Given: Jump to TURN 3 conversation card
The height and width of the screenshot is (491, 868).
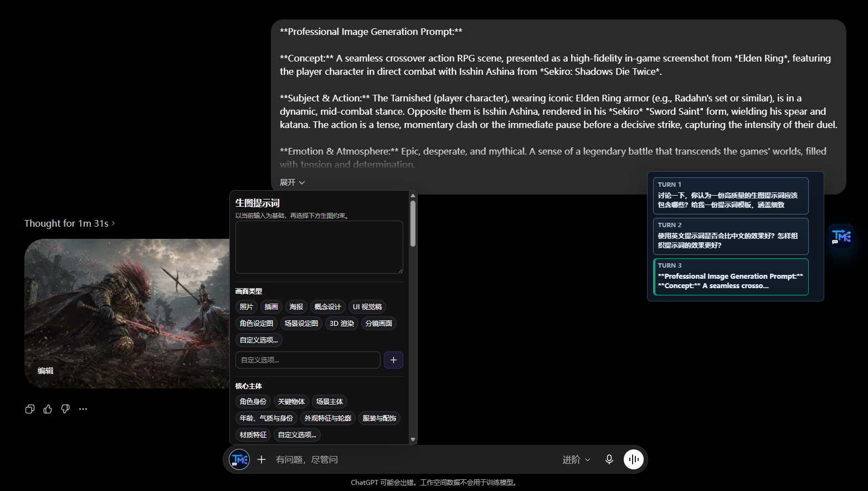Looking at the screenshot, I should [731, 277].
